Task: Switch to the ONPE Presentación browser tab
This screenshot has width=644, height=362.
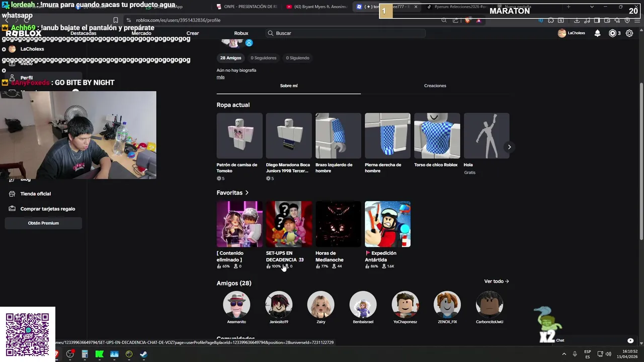Action: [x=247, y=7]
